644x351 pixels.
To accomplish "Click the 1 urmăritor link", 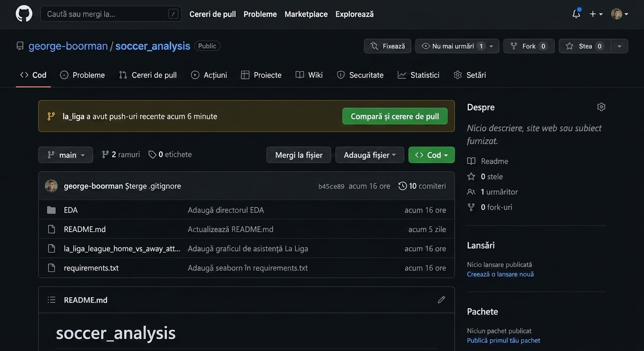I will tap(493, 192).
